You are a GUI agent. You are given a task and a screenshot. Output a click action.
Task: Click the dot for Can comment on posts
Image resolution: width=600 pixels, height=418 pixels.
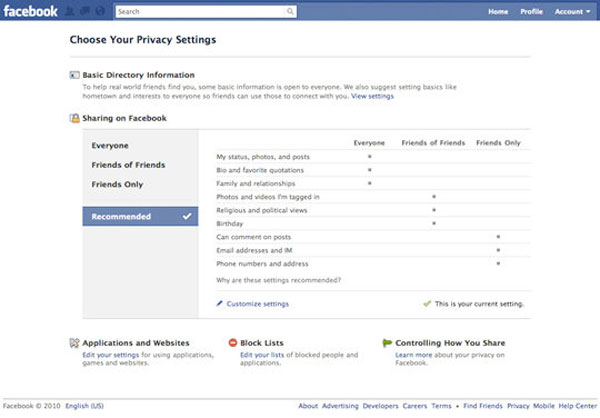[x=498, y=237]
